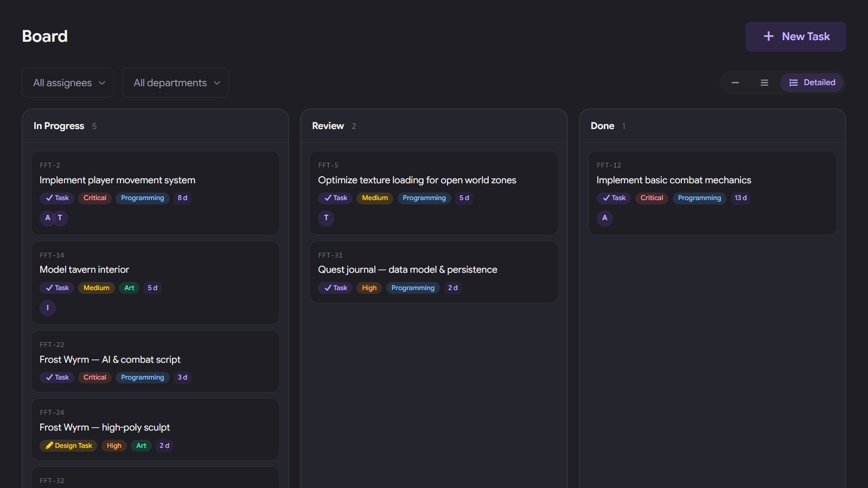Click the FFT-31 task ID
Image resolution: width=868 pixels, height=488 pixels.
coord(330,255)
